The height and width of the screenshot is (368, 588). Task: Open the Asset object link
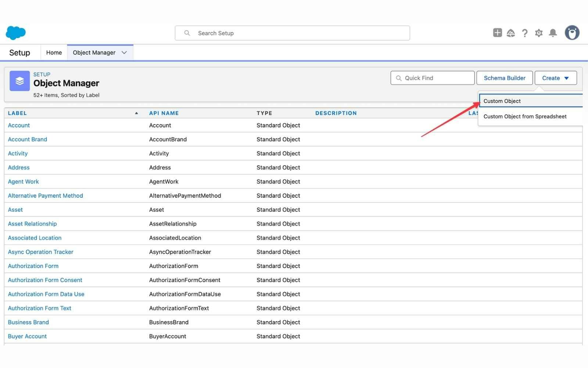coord(15,210)
